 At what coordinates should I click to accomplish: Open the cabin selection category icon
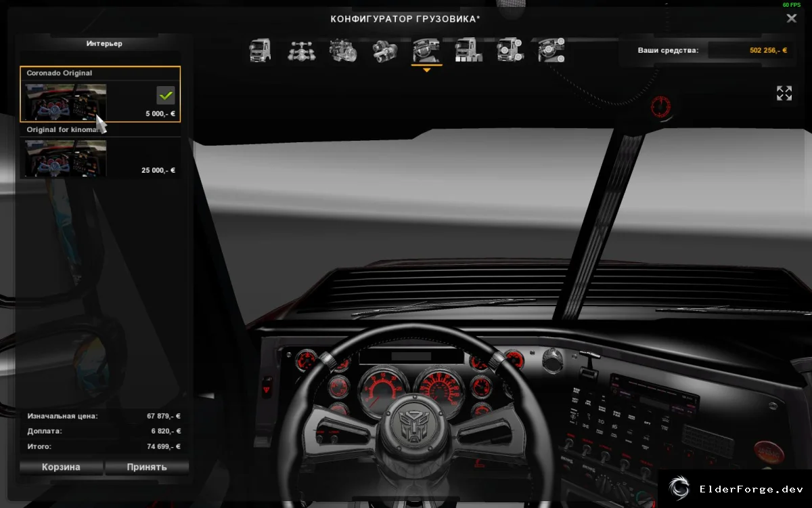(x=261, y=51)
